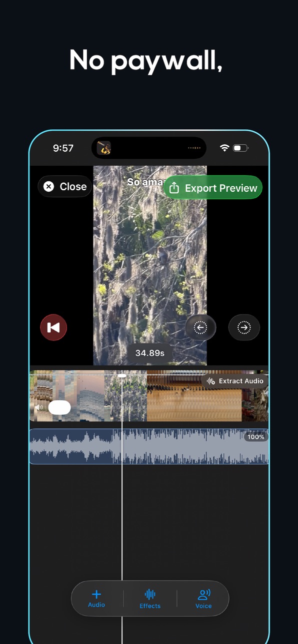Tap the app icon in dynamic island
Viewport: 298px width, 644px height.
tap(104, 148)
